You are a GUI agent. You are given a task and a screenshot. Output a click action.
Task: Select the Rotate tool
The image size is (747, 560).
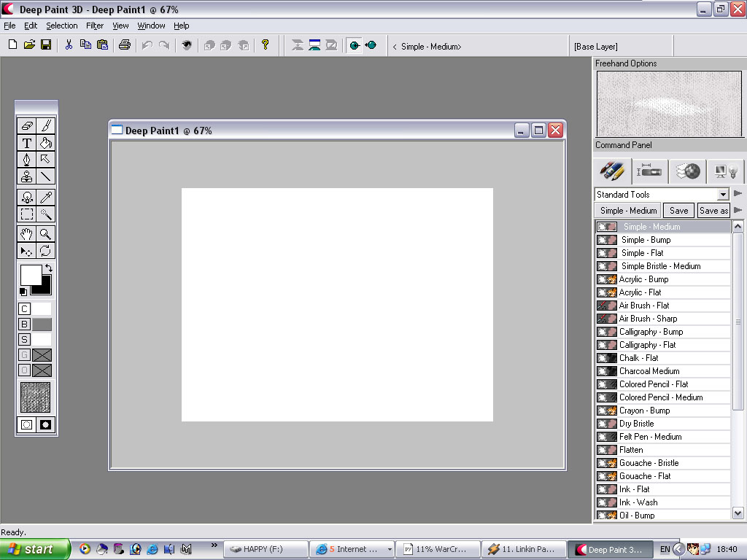(x=46, y=251)
